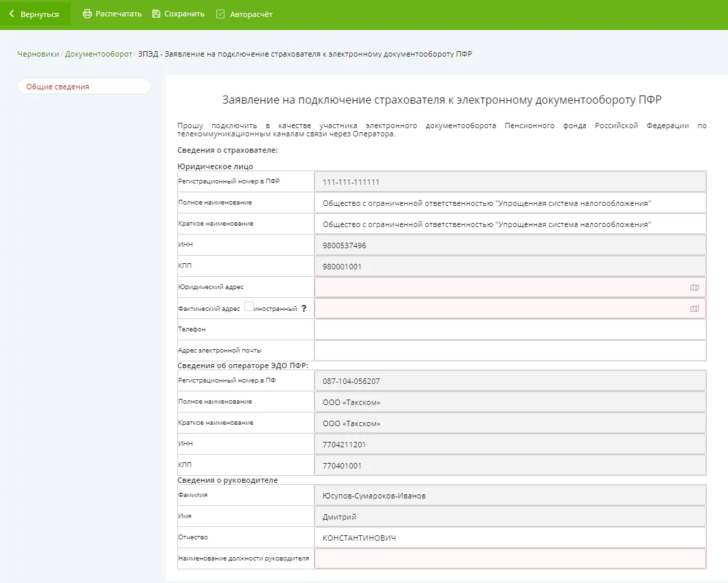Viewport: 728px width, 583px height.
Task: Select the Наименование должности руководителя field
Action: click(x=510, y=558)
